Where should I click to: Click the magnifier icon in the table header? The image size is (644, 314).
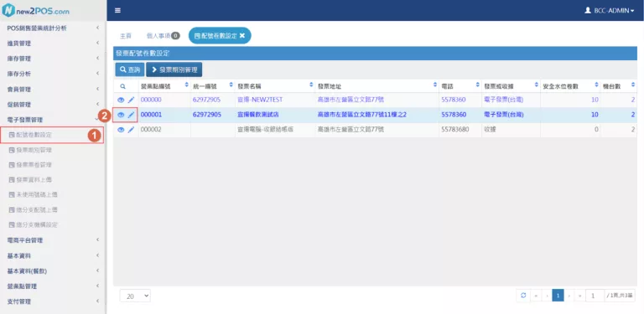pos(122,86)
